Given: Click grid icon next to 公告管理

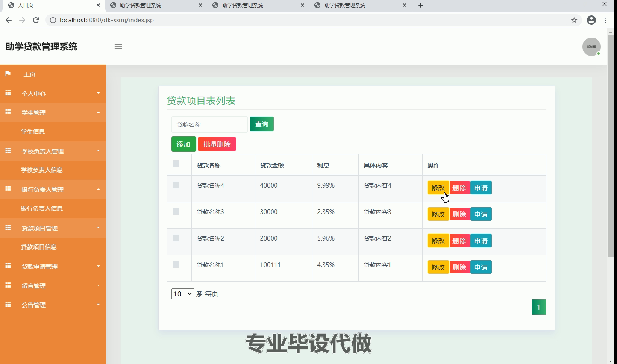Looking at the screenshot, I should tap(8, 305).
